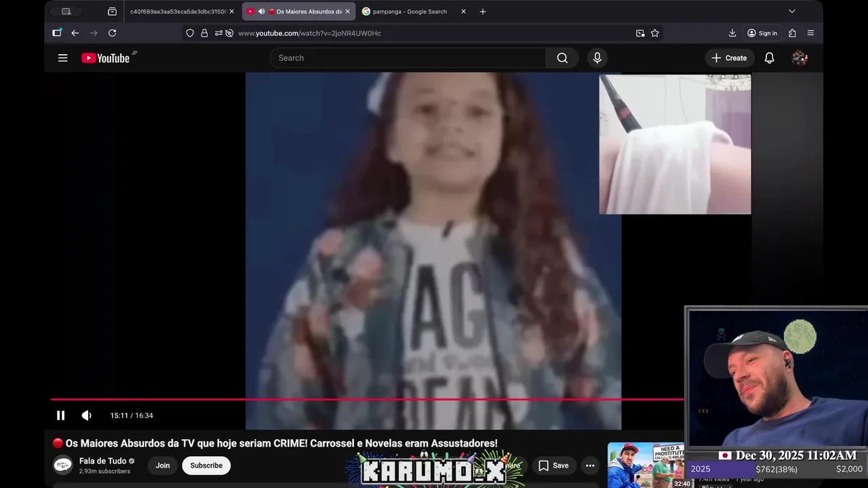The height and width of the screenshot is (488, 868).
Task: Pause the video playback
Action: (60, 415)
